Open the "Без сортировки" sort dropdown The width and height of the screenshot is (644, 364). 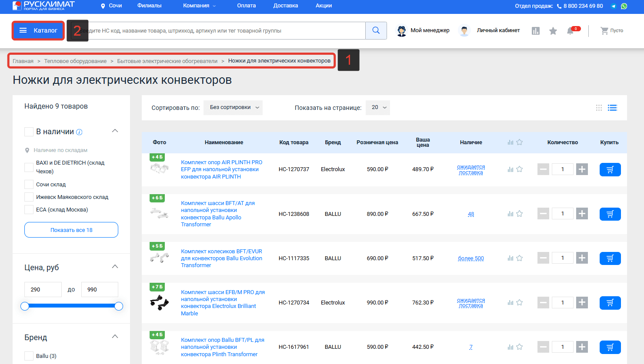233,108
